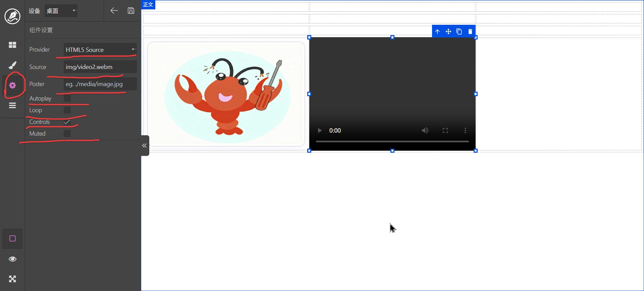
Task: Open the layers hamburger icon
Action: (x=12, y=105)
